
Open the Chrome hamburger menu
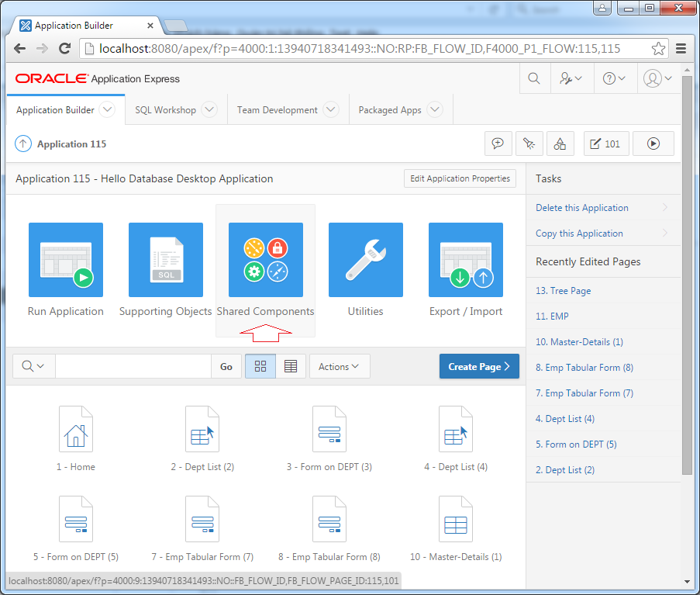(681, 48)
